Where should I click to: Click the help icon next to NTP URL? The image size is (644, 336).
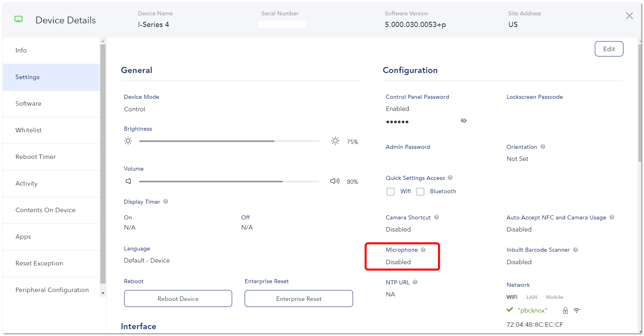pyautogui.click(x=415, y=282)
